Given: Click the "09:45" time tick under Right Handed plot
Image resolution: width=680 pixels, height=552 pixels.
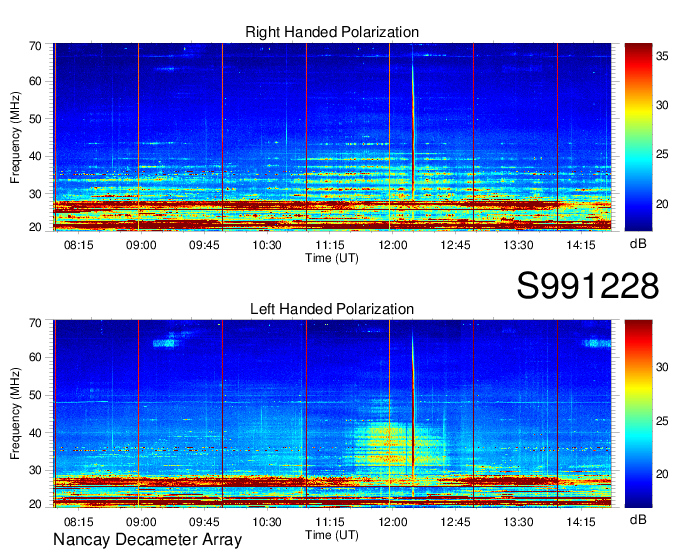Looking at the screenshot, I should (x=204, y=245).
